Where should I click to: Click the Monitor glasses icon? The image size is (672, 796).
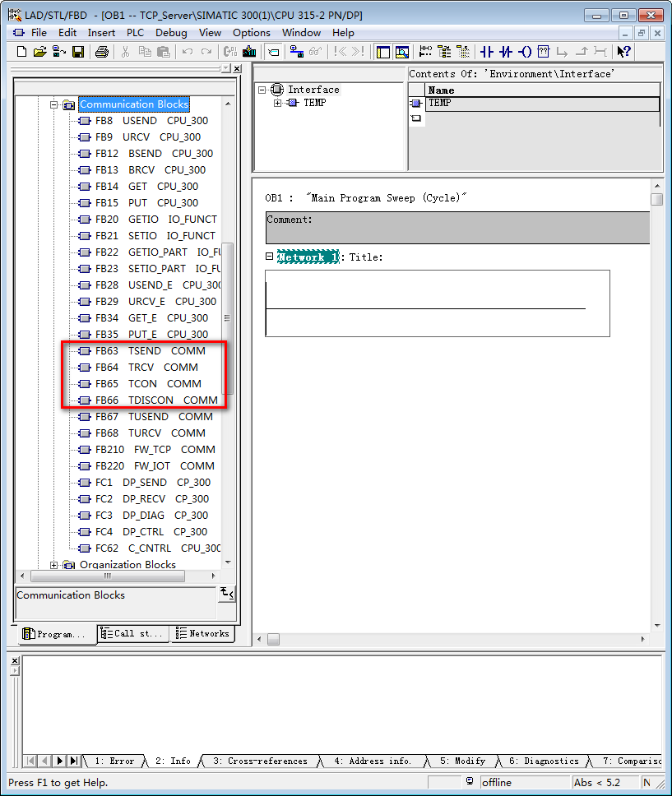(x=315, y=51)
